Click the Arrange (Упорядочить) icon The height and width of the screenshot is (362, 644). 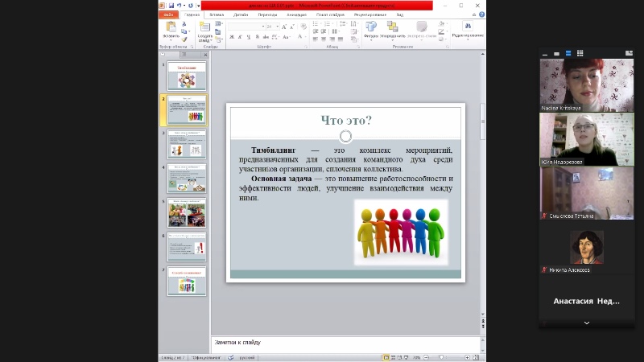394,29
